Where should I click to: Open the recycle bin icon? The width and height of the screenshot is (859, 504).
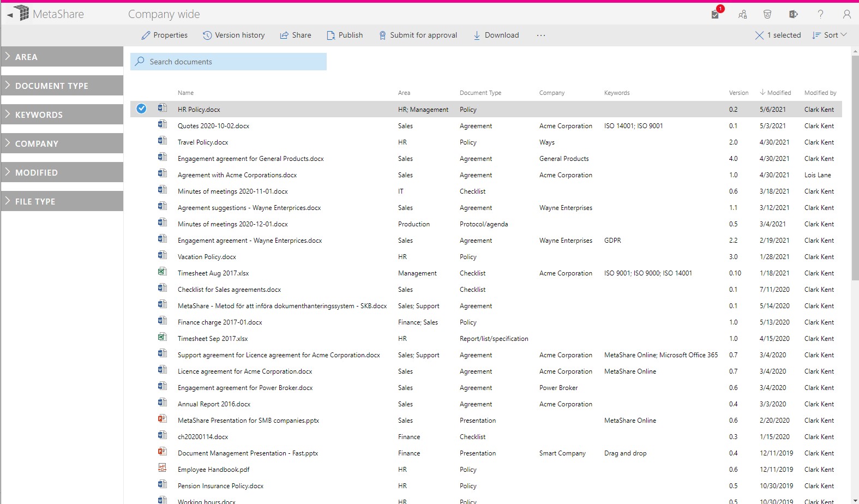(767, 14)
